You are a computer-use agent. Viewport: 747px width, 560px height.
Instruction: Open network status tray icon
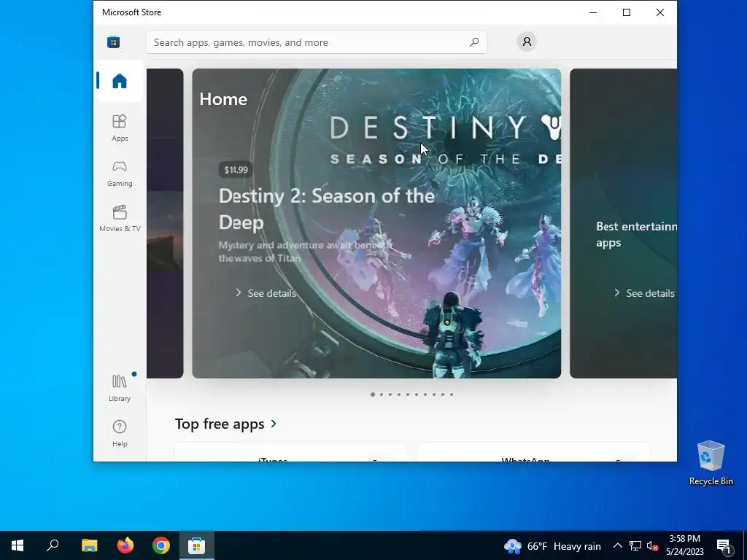point(635,545)
